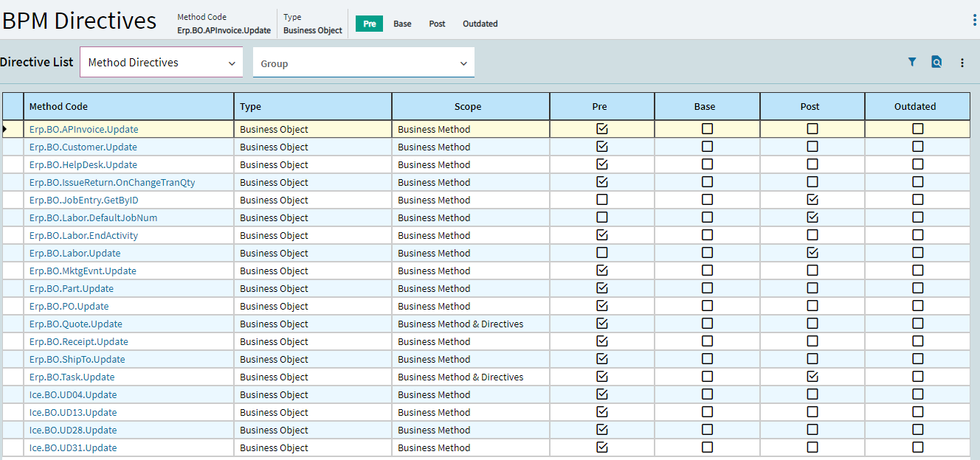Image resolution: width=980 pixels, height=460 pixels.
Task: Uncheck Post box for Erp.BO.Task.Update
Action: [812, 377]
